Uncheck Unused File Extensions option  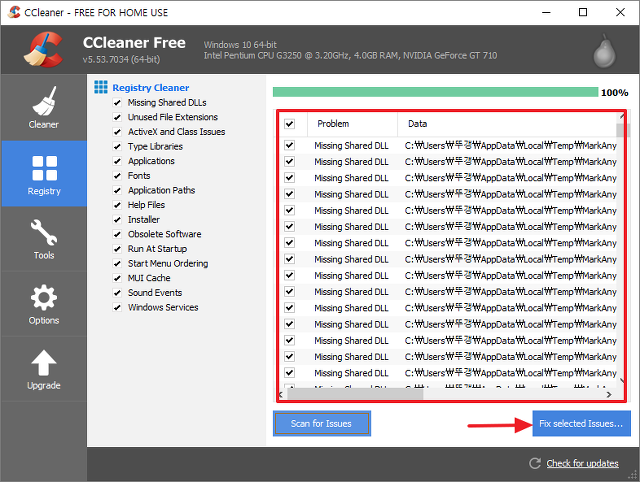point(117,117)
